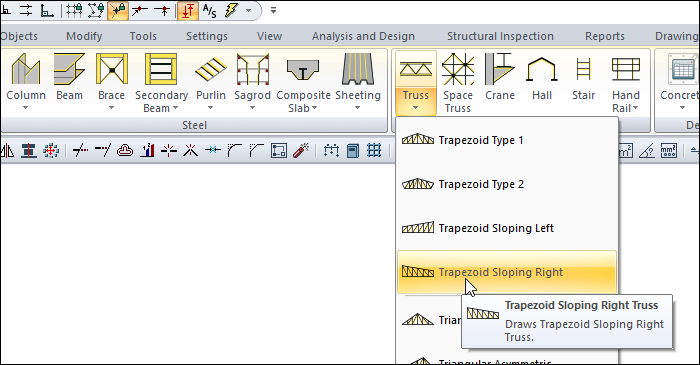This screenshot has height=365, width=700.
Task: Choose Trapezoid Sloping Left truss
Action: [x=507, y=228]
